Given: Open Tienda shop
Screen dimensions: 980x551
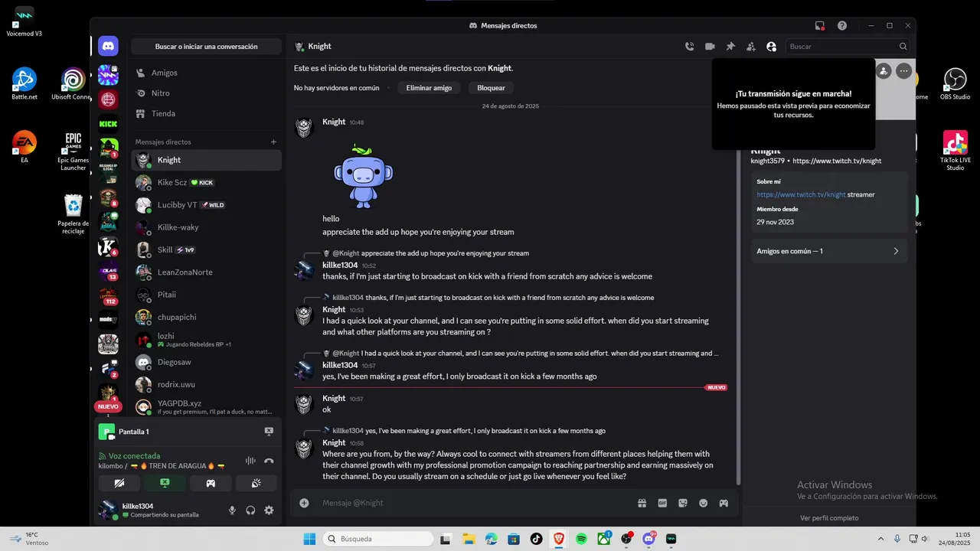Looking at the screenshot, I should pos(206,113).
